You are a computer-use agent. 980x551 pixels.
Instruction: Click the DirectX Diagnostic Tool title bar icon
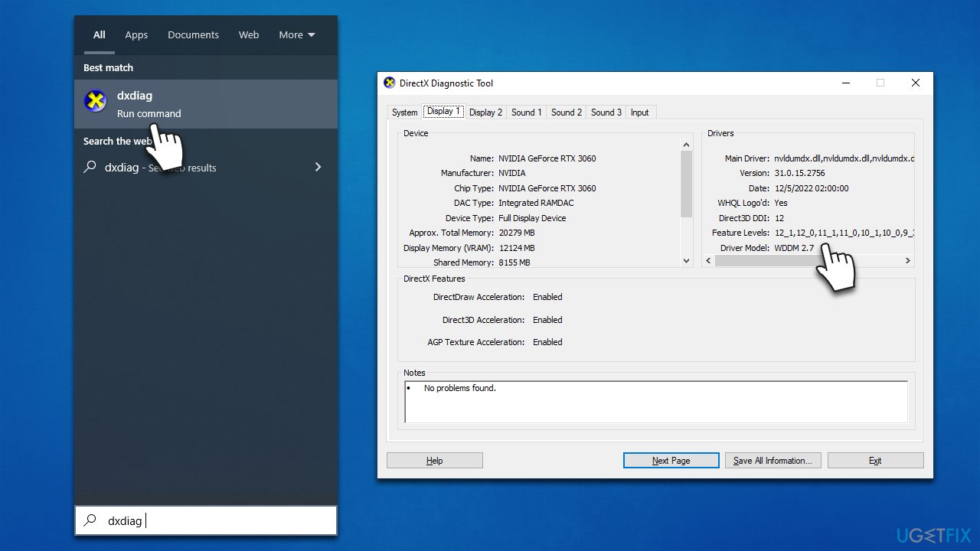pyautogui.click(x=390, y=83)
